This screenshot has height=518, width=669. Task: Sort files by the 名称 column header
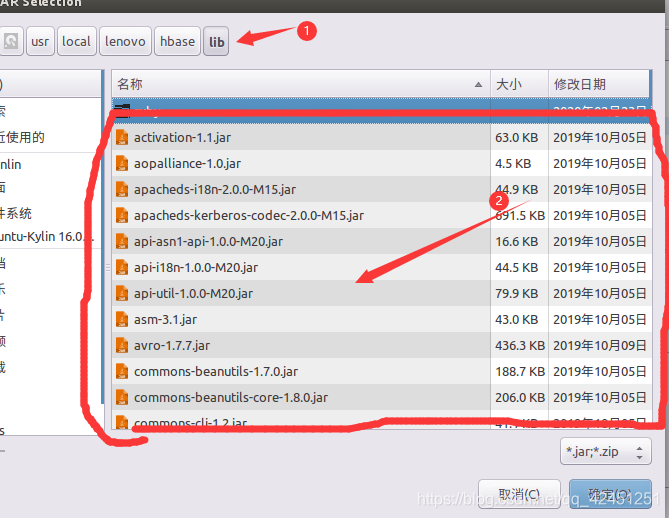pyautogui.click(x=301, y=84)
